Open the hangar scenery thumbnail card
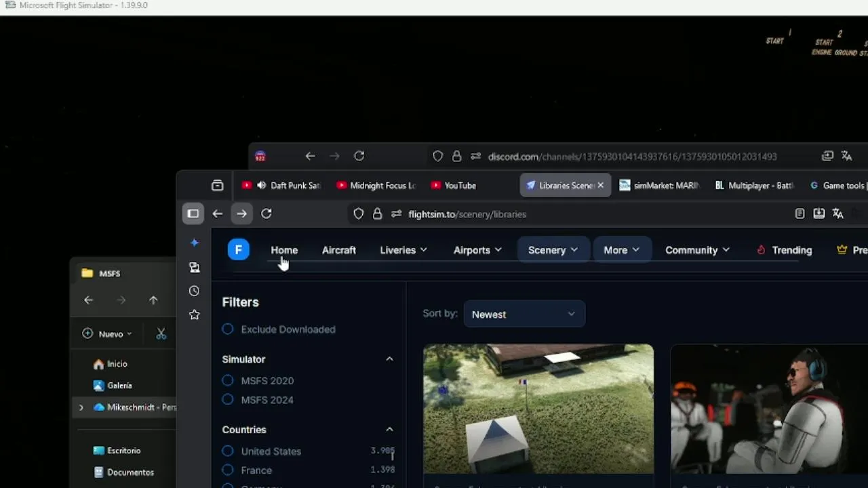Image resolution: width=868 pixels, height=488 pixels. [538, 409]
